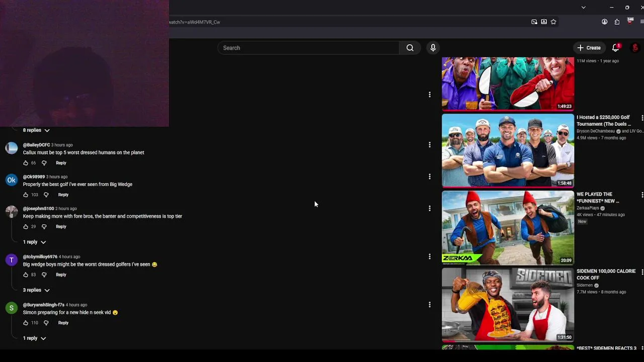Dislike the @Ok98989 comment

46,195
